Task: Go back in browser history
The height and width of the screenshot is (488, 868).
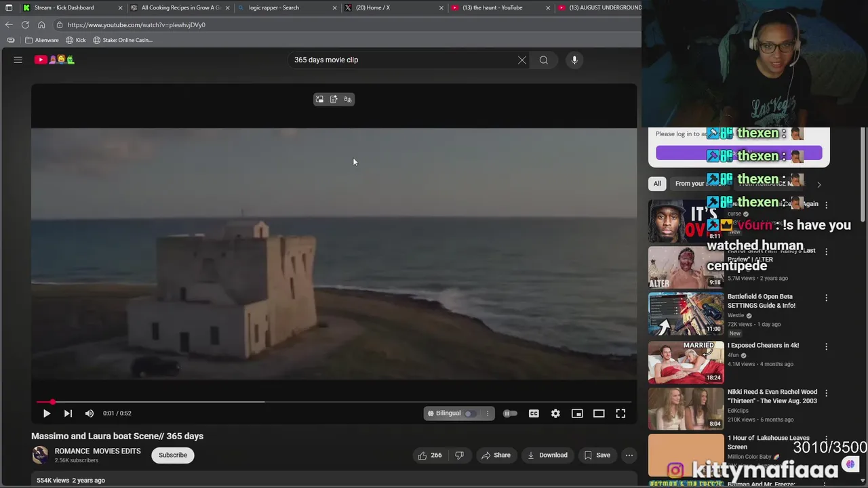Action: [9, 25]
